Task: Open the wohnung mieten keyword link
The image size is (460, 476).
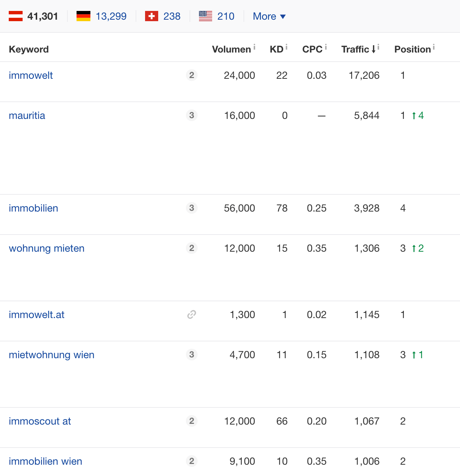Action: (x=47, y=248)
